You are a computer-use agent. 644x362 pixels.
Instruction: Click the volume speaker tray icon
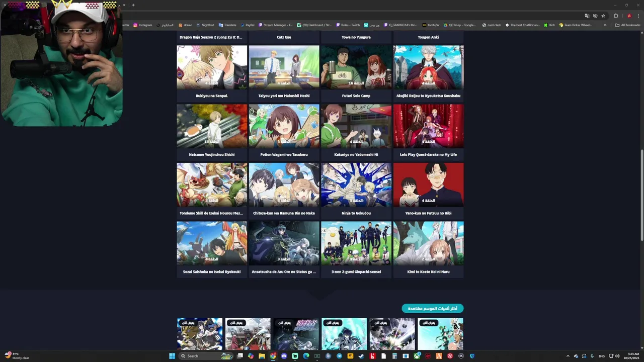tap(617, 356)
